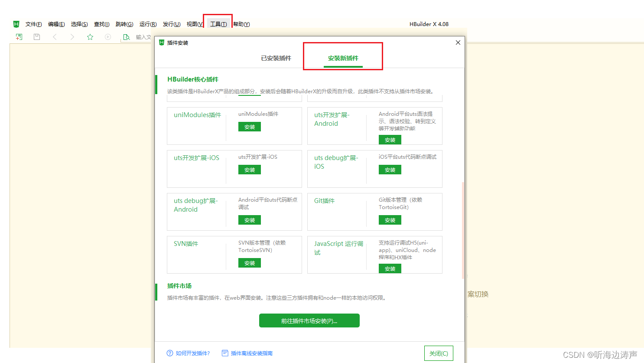Install the uniModules插件 plugin
Viewport: 644px width, 363px height.
pyautogui.click(x=250, y=127)
